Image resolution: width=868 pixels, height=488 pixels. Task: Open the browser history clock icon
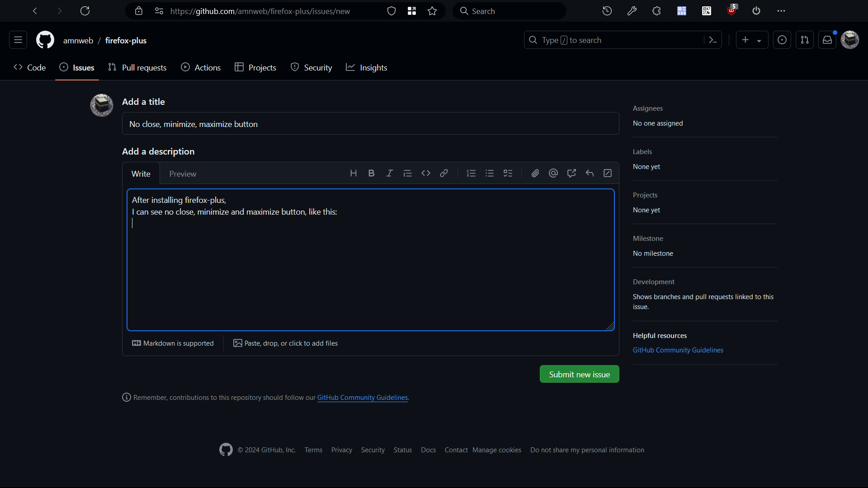point(607,11)
